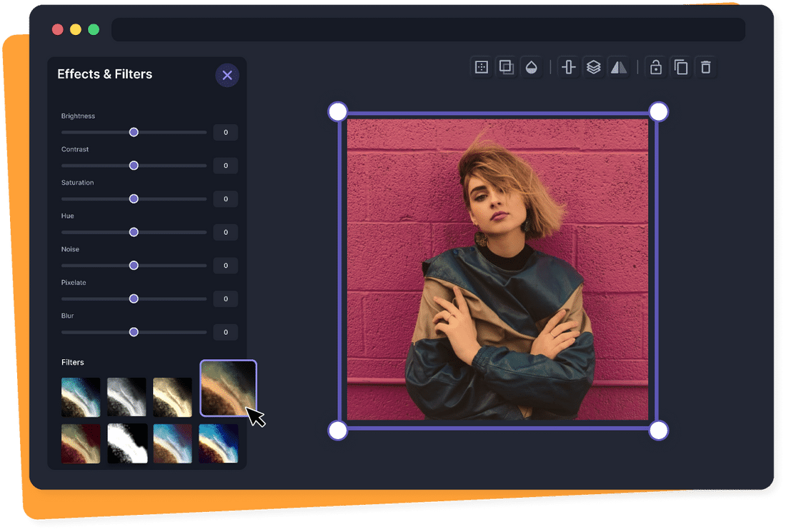This screenshot has height=532, width=786.
Task: Close the Effects & Filters panel
Action: pos(227,75)
